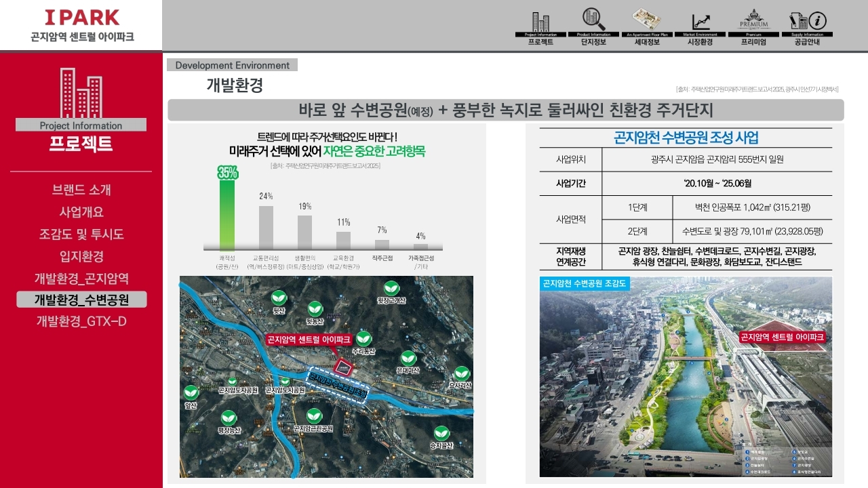The width and height of the screenshot is (868, 488).
Task: Click the 곤지암천 수변공원 조성 dashed area
Action: (336, 386)
